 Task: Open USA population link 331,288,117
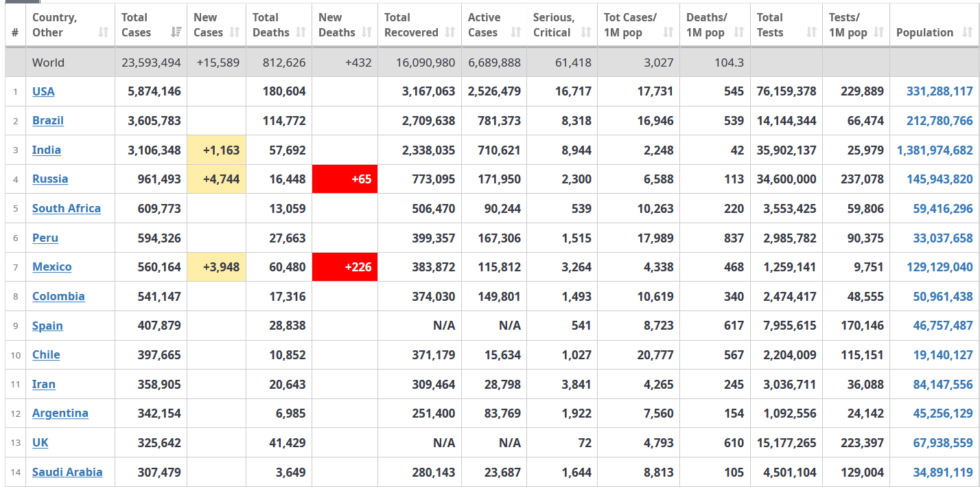(x=940, y=91)
